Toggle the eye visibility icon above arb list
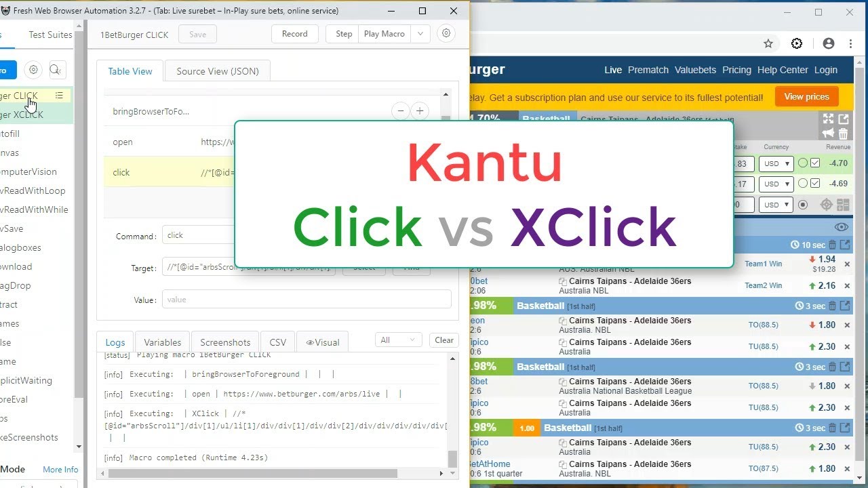 point(842,227)
